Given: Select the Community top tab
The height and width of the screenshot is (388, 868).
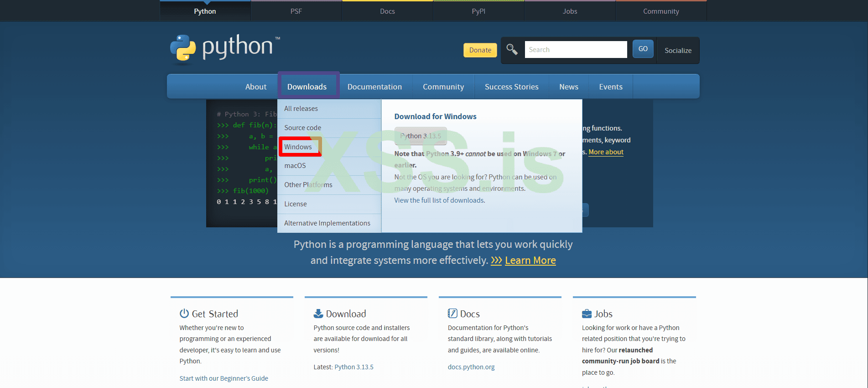Looking at the screenshot, I should coord(661,11).
